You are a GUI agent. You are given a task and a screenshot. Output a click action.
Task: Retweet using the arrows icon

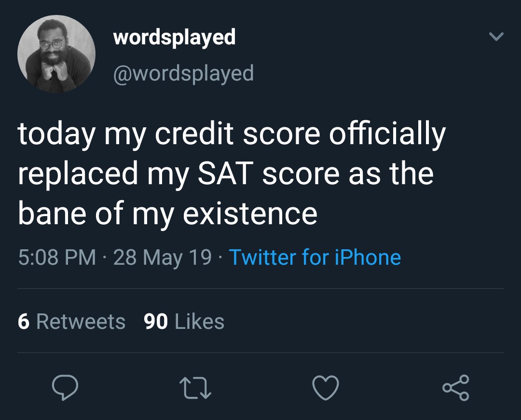coord(195,388)
